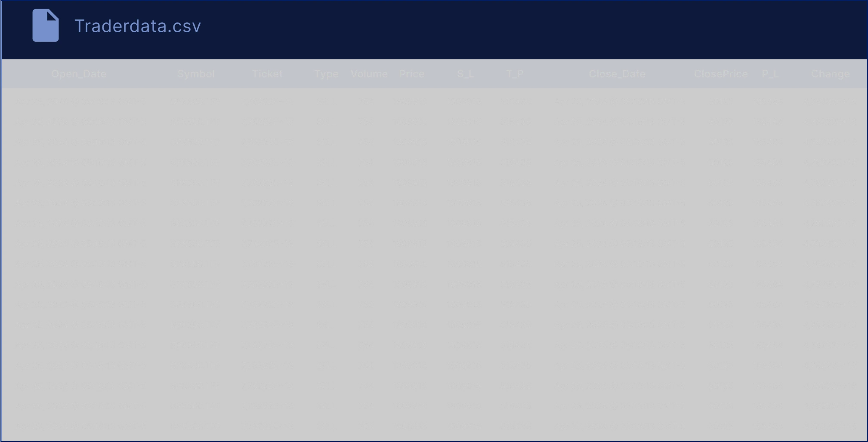Select the Open_Date column header
The image size is (868, 442).
point(79,74)
